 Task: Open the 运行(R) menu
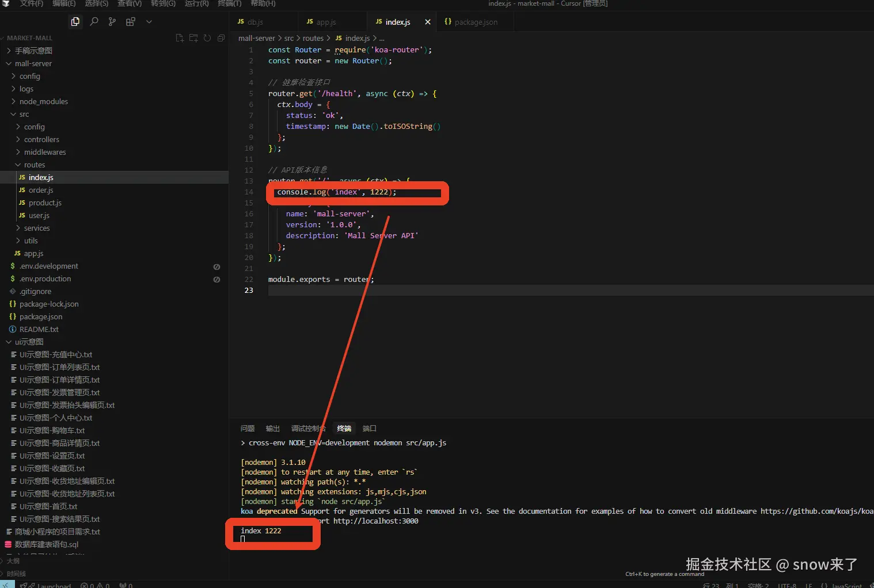point(196,3)
